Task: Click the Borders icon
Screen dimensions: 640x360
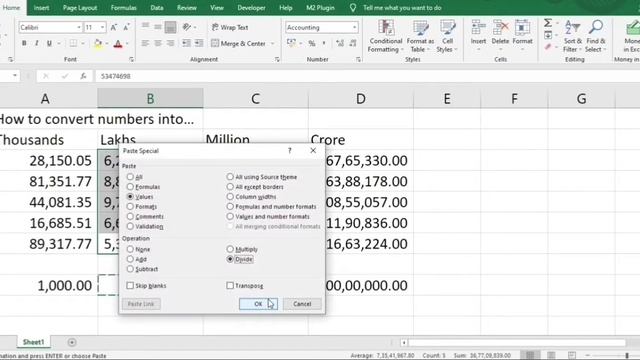Action: coord(73,43)
